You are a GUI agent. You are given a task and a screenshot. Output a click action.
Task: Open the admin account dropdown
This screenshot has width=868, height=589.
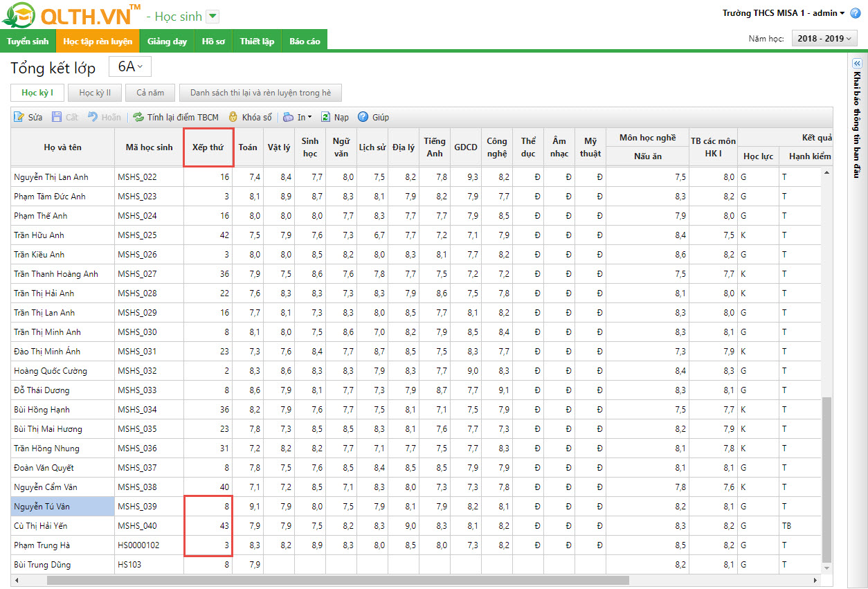[842, 13]
